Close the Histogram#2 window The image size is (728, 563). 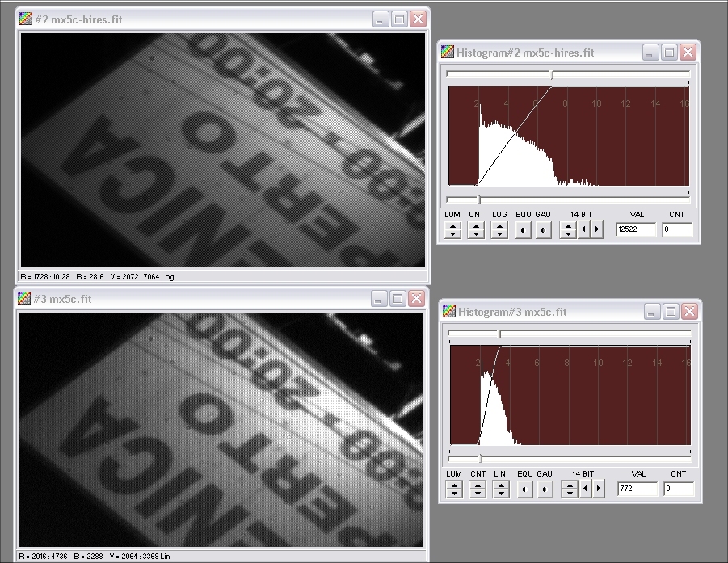[x=688, y=53]
